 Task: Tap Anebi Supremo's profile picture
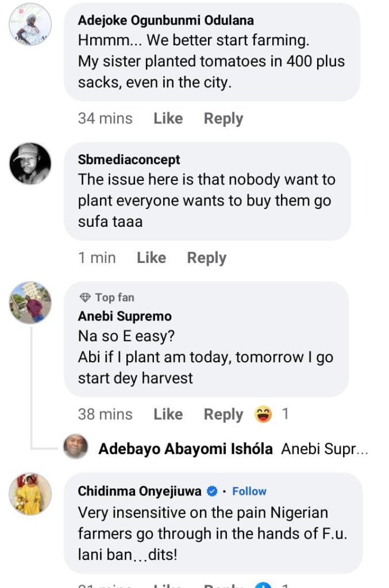30,303
